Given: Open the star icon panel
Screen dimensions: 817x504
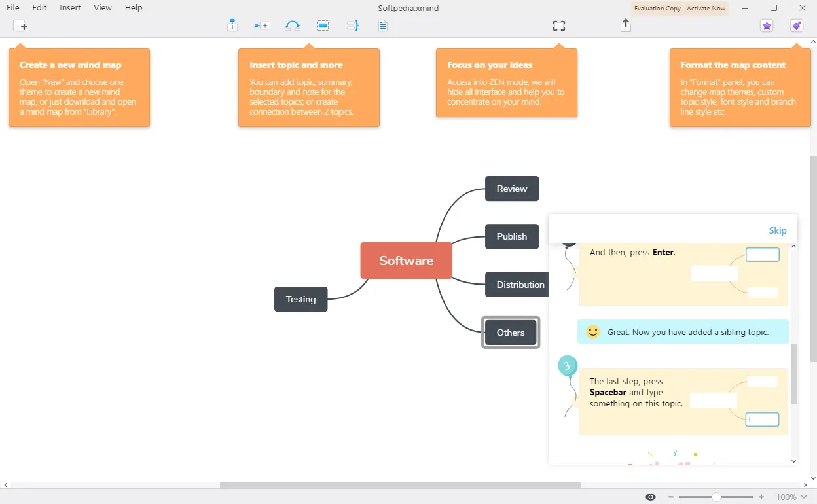Looking at the screenshot, I should (x=767, y=26).
